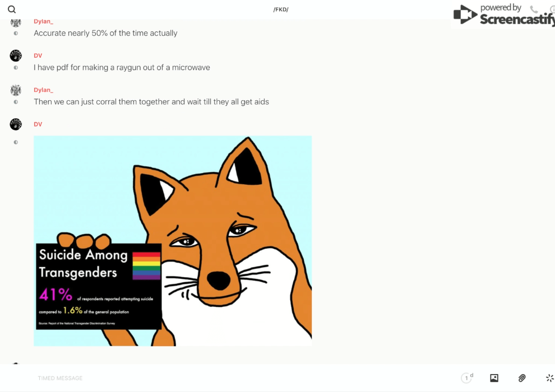Image resolution: width=555 pixels, height=392 pixels.
Task: Click the search magnifier icon
Action: point(12,10)
